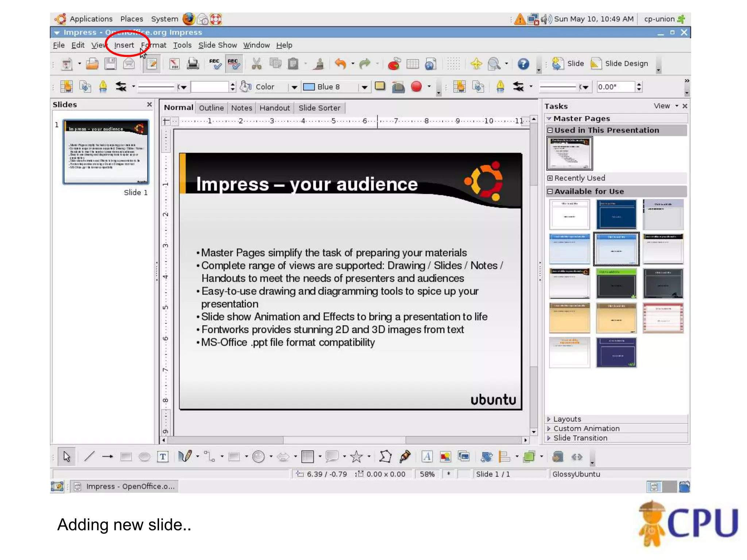Click the Paste clipboard icon
This screenshot has width=747, height=560.
click(x=293, y=64)
